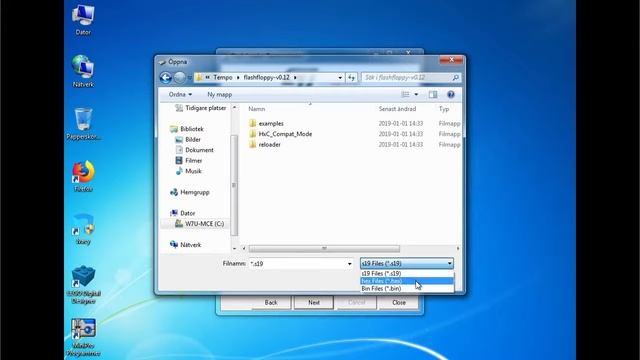The width and height of the screenshot is (640, 360).
Task: Toggle the preview pane icon
Action: tap(433, 94)
